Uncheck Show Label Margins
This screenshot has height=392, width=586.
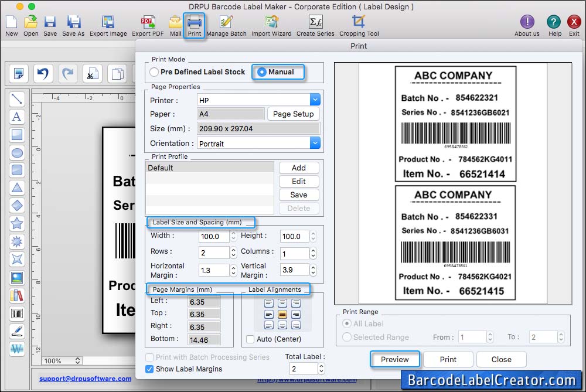click(x=149, y=369)
